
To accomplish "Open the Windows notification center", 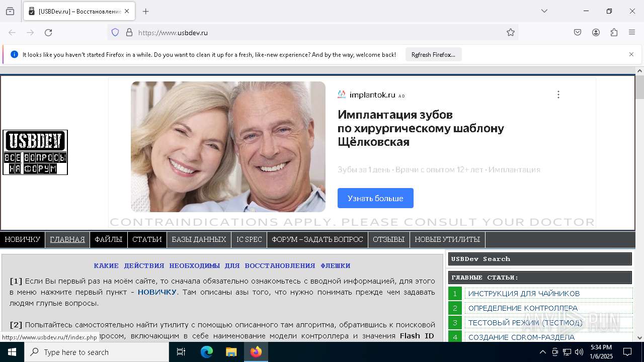I will pyautogui.click(x=628, y=352).
